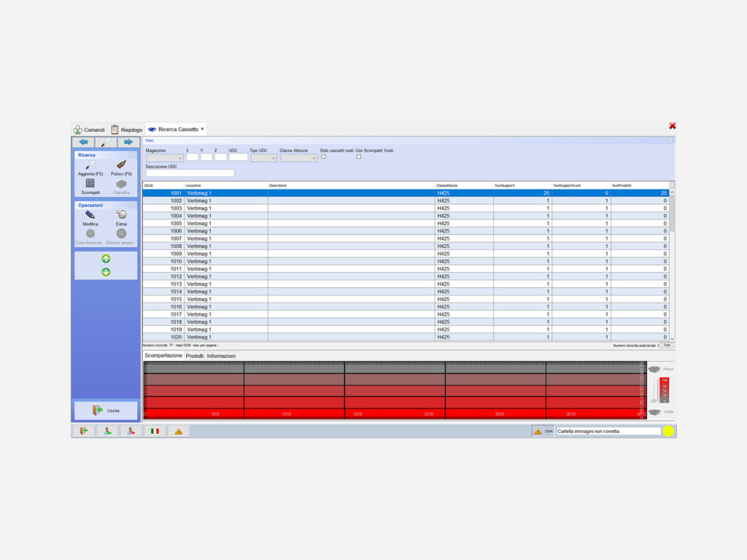
Task: Click the red window close X
Action: coord(672,125)
